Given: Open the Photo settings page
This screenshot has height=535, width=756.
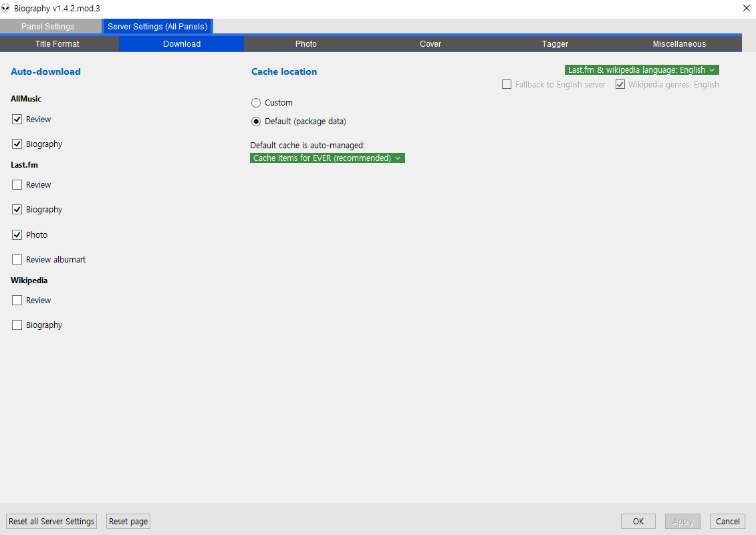Looking at the screenshot, I should coord(306,44).
